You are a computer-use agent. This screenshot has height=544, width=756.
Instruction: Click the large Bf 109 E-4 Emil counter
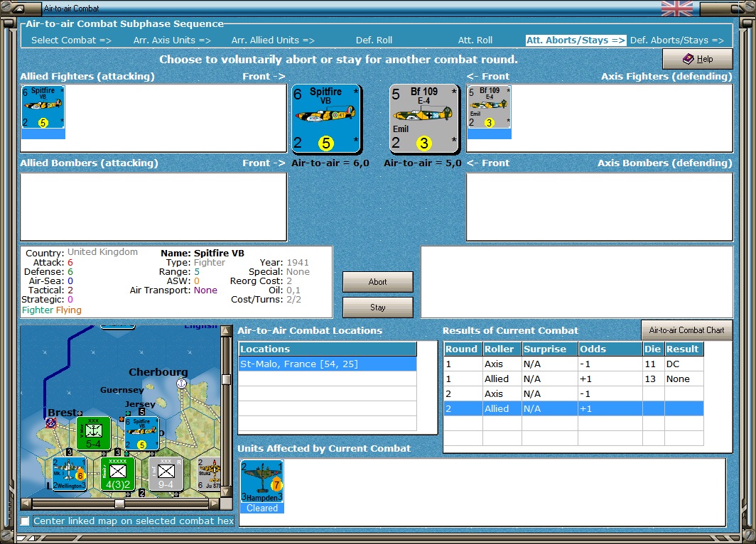tap(424, 119)
